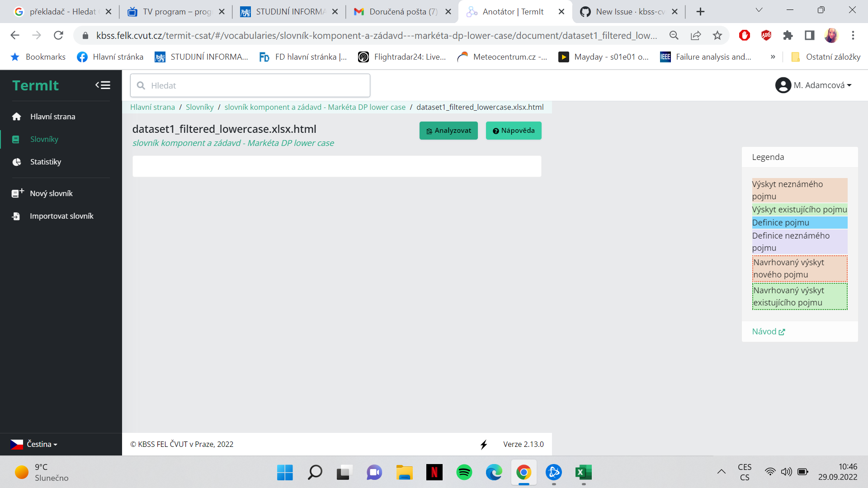Open the Čeština language dropdown
868x488 pixels.
[34, 444]
